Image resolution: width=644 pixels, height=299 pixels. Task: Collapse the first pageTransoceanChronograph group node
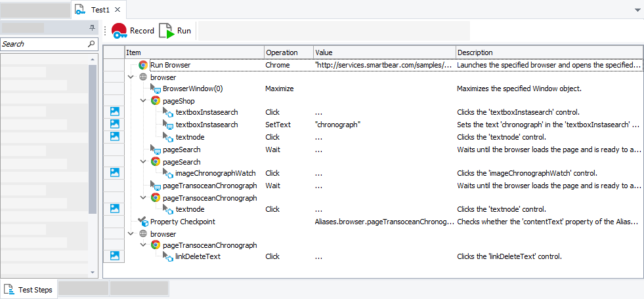click(x=143, y=197)
